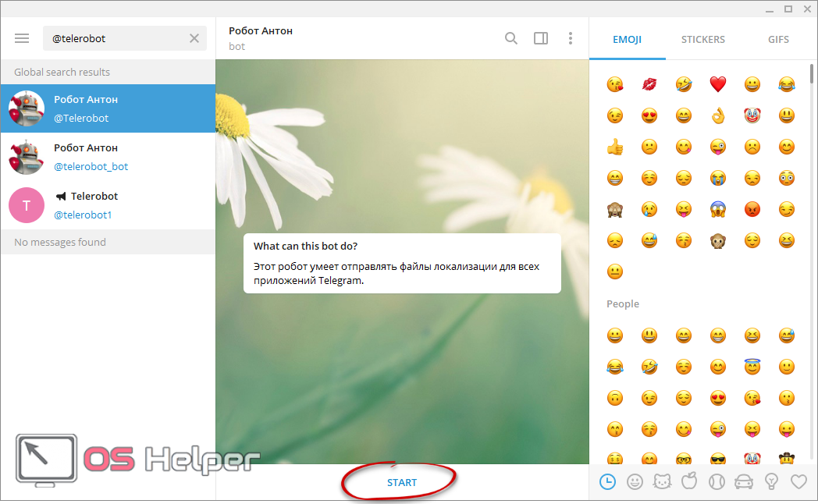
Task: Jump to the light bulb Objects category
Action: [x=771, y=481]
